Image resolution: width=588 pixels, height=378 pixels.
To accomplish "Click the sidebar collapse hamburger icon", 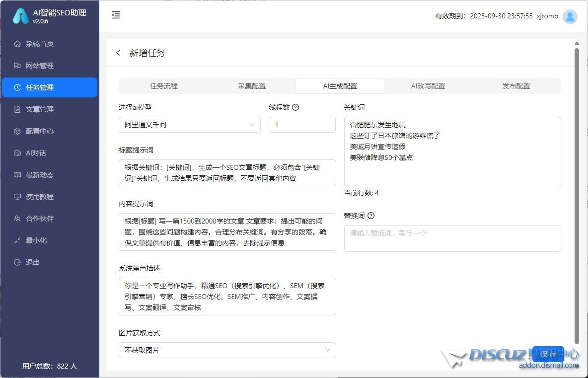I will click(x=116, y=15).
